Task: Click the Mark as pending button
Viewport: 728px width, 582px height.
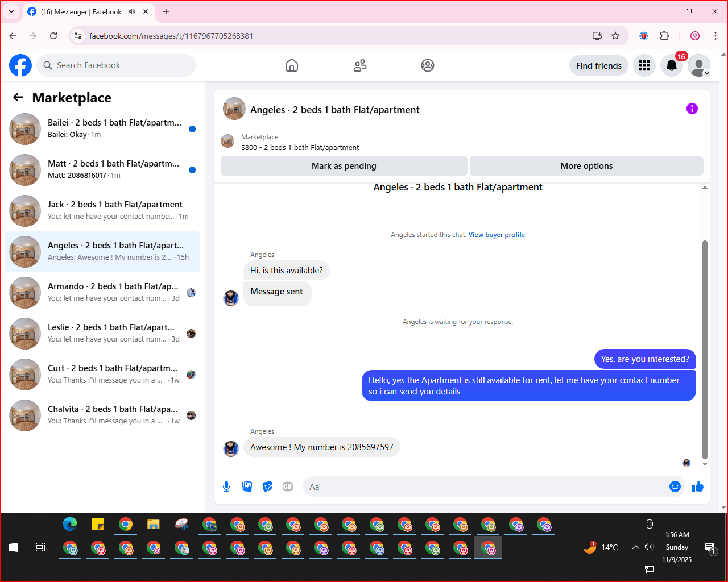Action: [344, 166]
